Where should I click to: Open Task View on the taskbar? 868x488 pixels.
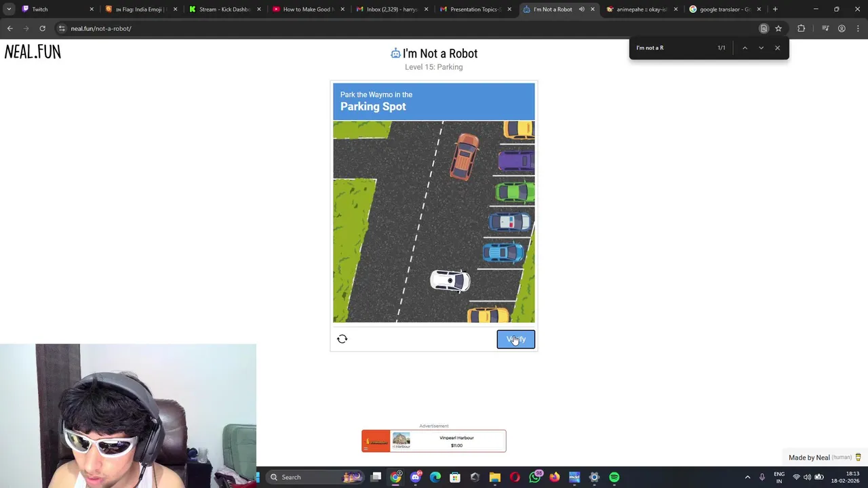coord(376,477)
